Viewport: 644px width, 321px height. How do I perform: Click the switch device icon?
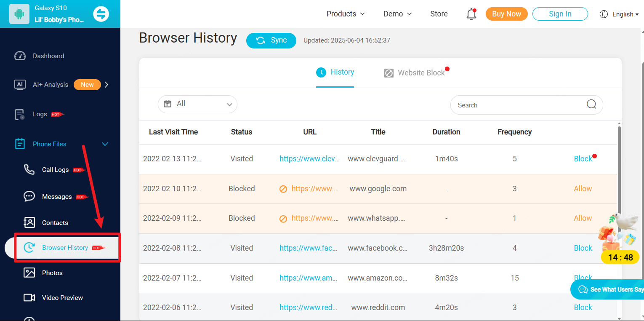tap(101, 14)
